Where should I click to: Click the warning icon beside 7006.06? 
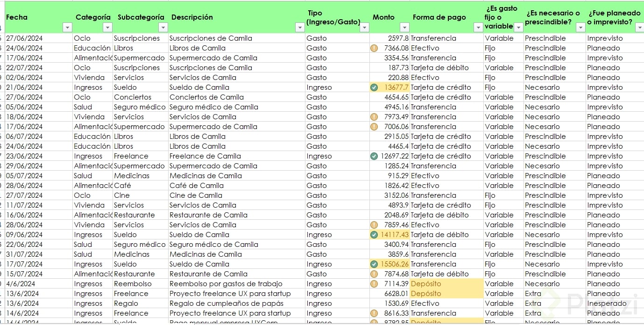374,127
